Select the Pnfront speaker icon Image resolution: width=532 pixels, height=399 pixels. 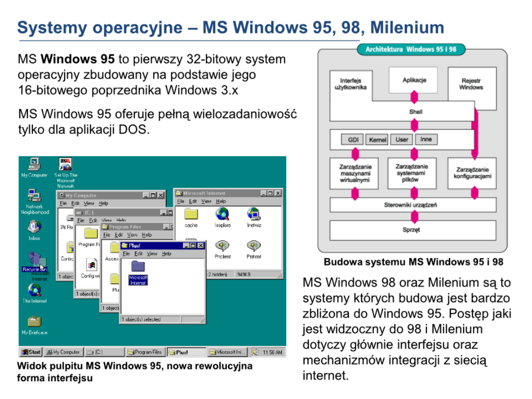[x=254, y=245]
